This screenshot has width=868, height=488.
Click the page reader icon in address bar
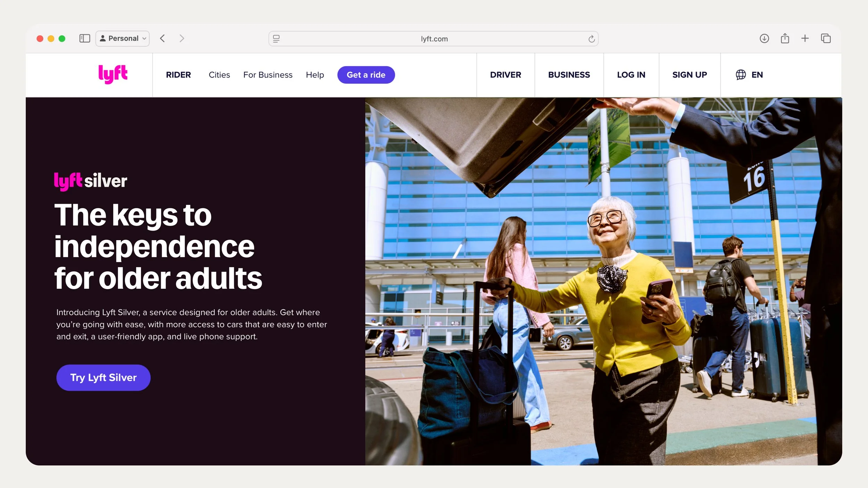(276, 39)
